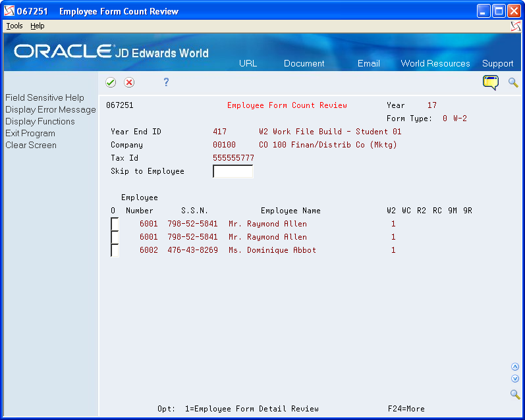Viewport: 525px width, 420px height.
Task: Click the page down arrow icon
Action: 515,379
